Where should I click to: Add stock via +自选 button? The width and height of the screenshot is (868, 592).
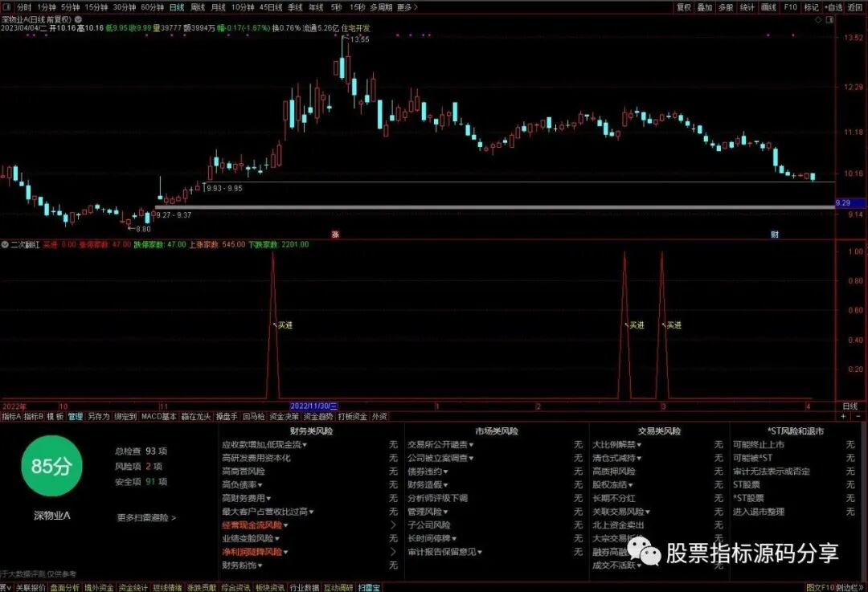click(833, 7)
